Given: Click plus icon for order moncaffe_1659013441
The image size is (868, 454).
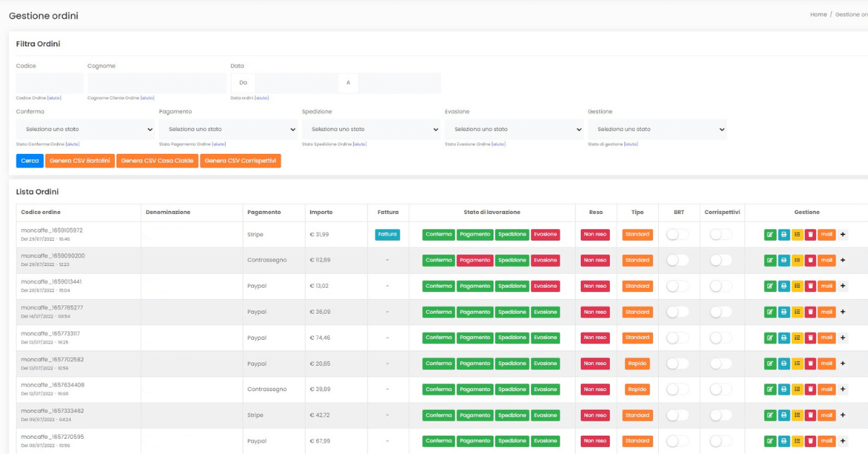Looking at the screenshot, I should coord(843,286).
